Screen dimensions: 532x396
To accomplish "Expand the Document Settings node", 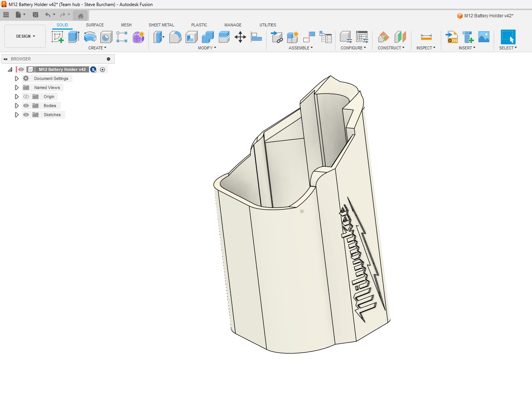I will point(17,78).
